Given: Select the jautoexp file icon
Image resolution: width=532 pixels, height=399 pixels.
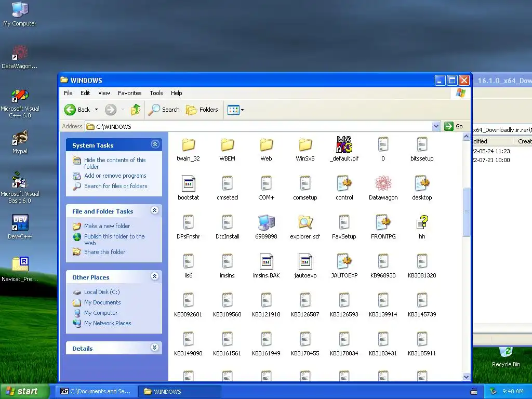Looking at the screenshot, I should [x=305, y=262].
